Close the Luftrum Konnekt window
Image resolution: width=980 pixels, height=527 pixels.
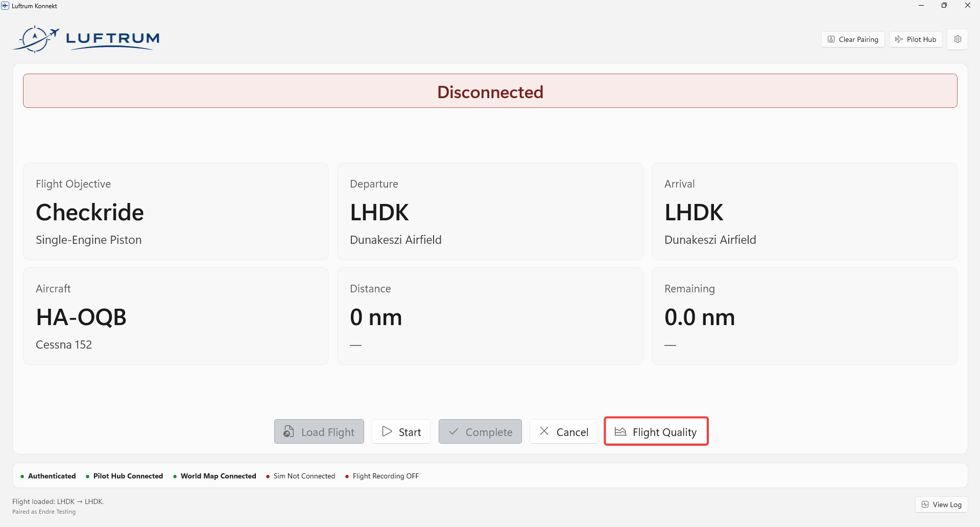968,6
